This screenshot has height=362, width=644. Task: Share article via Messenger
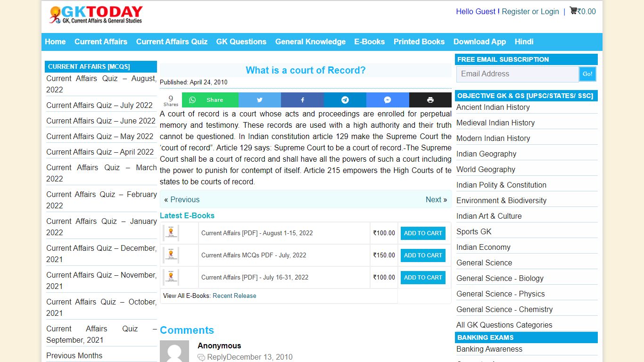tap(388, 100)
